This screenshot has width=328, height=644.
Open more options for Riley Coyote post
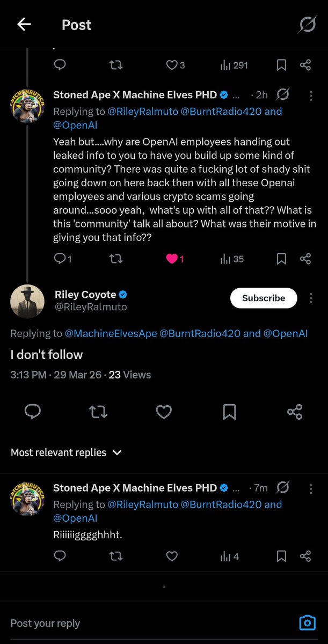[x=310, y=298]
